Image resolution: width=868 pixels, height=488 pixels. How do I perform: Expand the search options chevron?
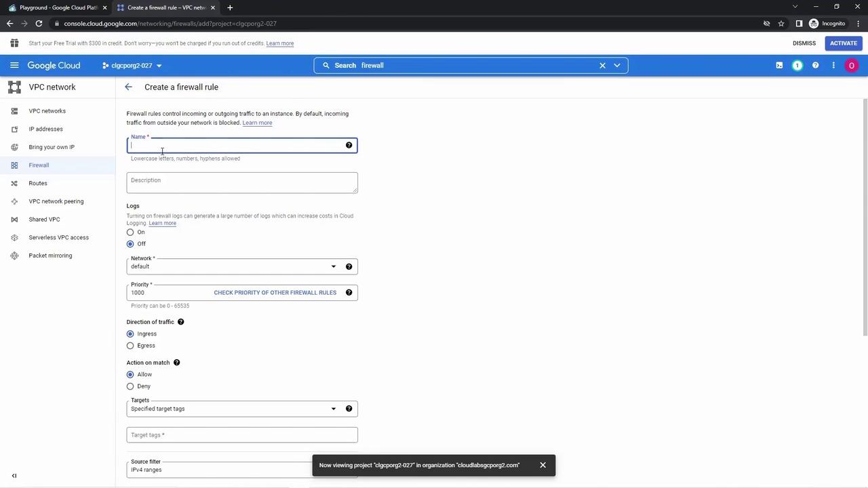tap(617, 66)
